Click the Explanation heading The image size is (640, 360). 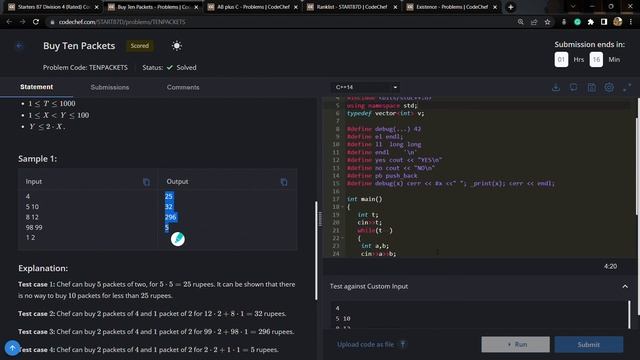click(x=43, y=268)
